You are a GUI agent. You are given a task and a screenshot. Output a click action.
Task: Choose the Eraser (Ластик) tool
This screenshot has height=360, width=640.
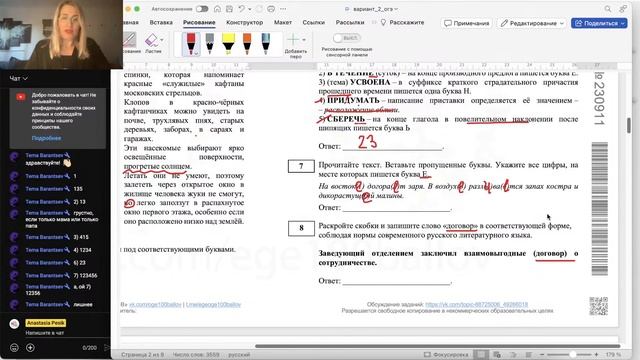pyautogui.click(x=151, y=43)
